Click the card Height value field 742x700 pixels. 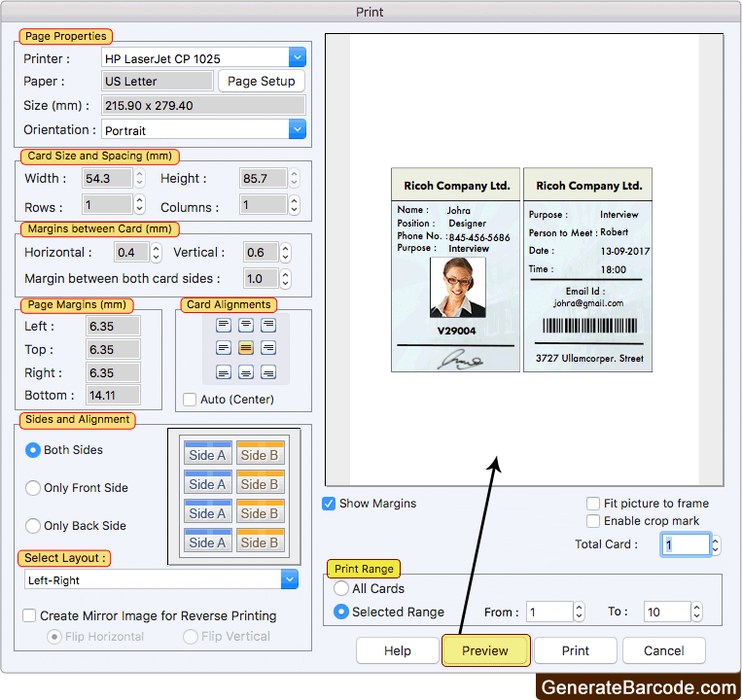coord(263,178)
